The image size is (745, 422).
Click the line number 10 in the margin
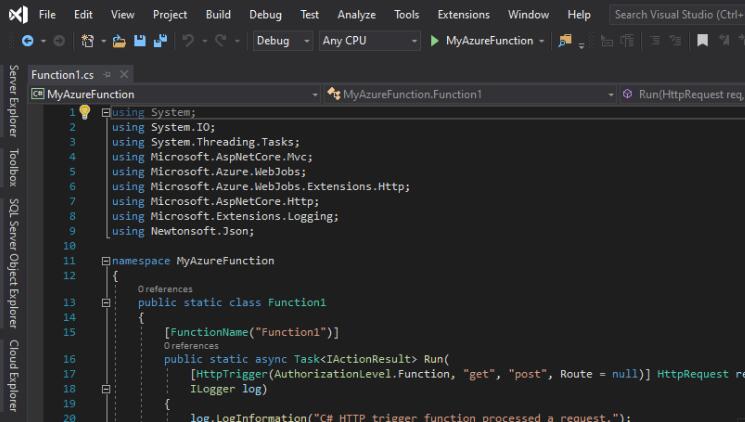(x=69, y=246)
